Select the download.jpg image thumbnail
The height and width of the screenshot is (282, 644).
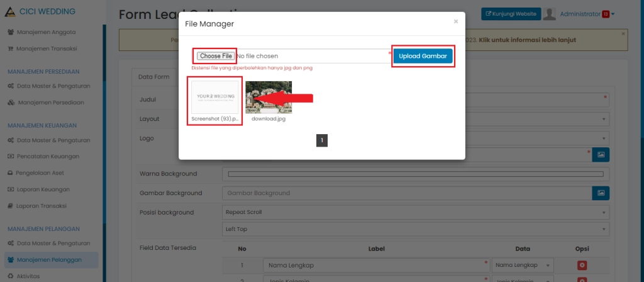pos(268,97)
